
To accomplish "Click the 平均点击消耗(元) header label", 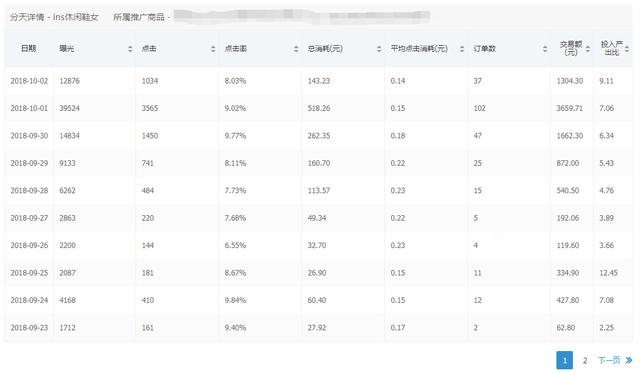I will click(419, 49).
